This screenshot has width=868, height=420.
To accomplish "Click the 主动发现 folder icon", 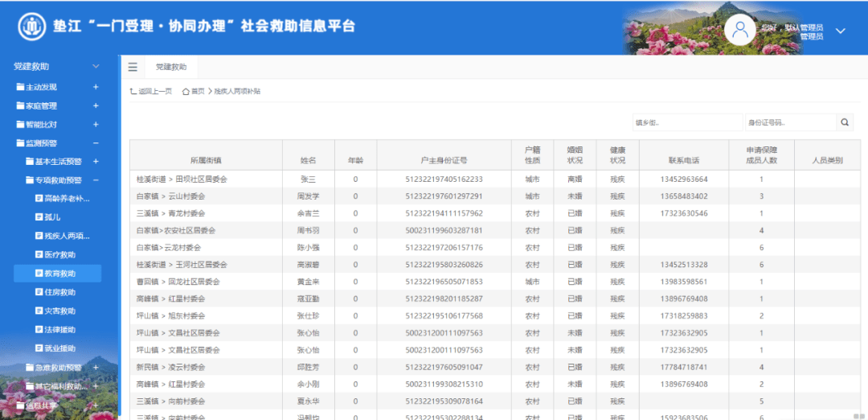I will [x=21, y=87].
